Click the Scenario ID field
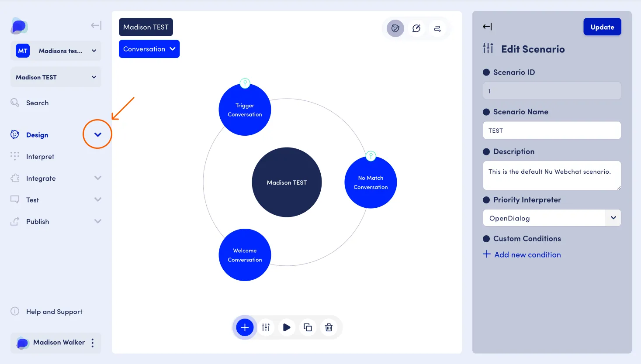Image resolution: width=641 pixels, height=364 pixels. pos(552,91)
